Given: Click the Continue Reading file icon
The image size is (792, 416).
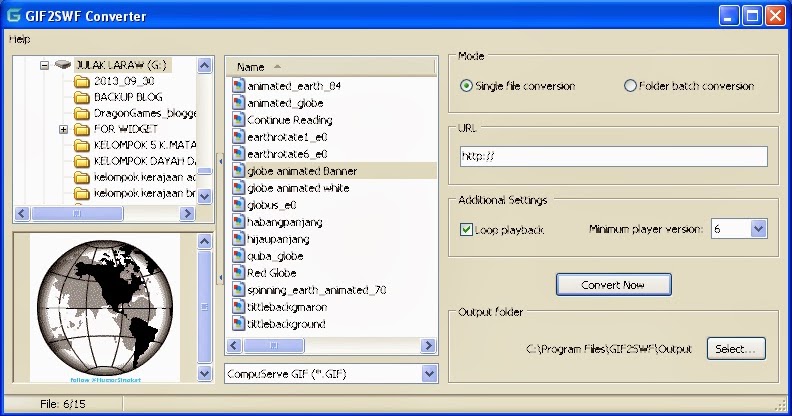Looking at the screenshot, I should tap(238, 120).
